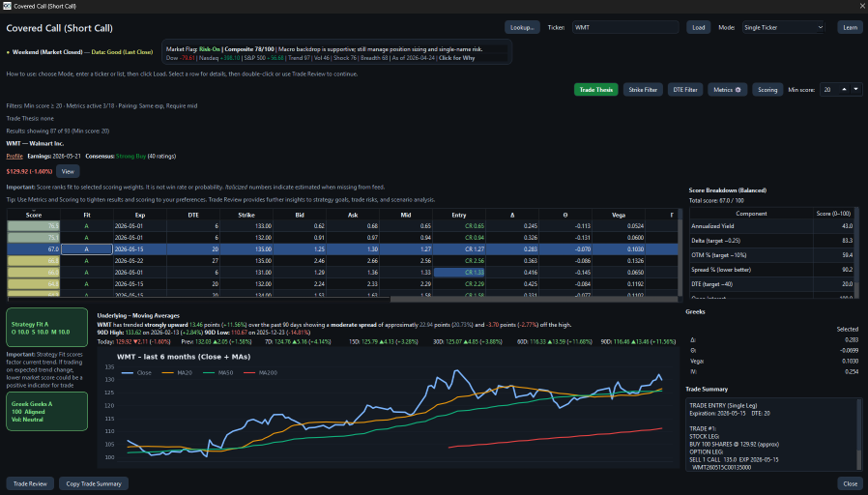Image resolution: width=868 pixels, height=495 pixels.
Task: Click the highlighted CR 1.33 entry cell
Action: tap(459, 273)
